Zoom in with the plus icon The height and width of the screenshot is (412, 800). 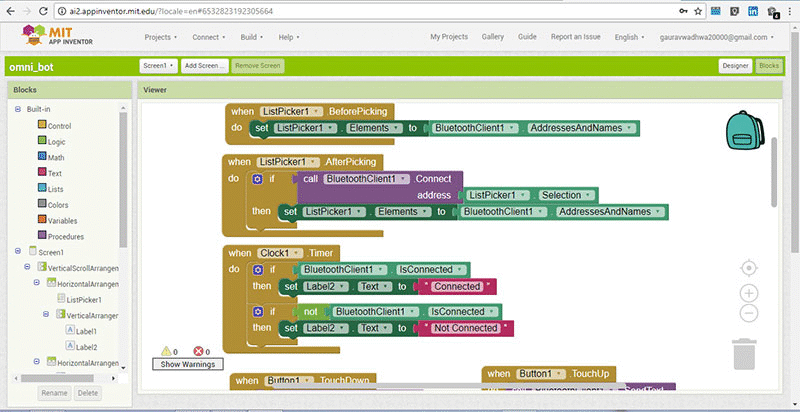point(748,293)
